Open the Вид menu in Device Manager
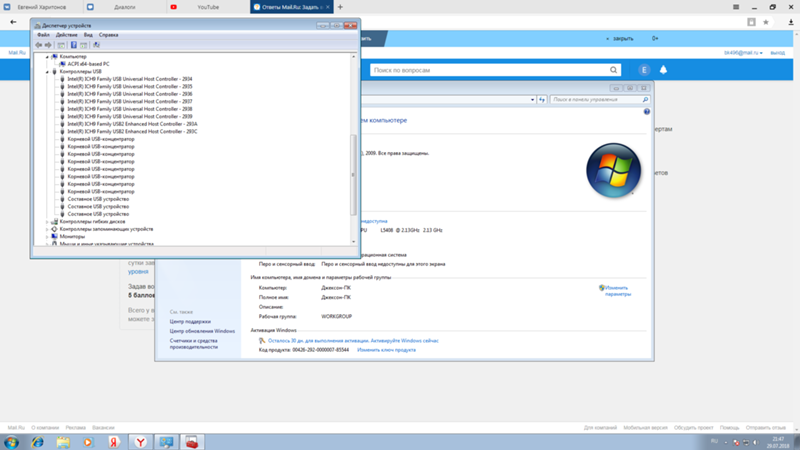The height and width of the screenshot is (450, 800). tap(88, 35)
